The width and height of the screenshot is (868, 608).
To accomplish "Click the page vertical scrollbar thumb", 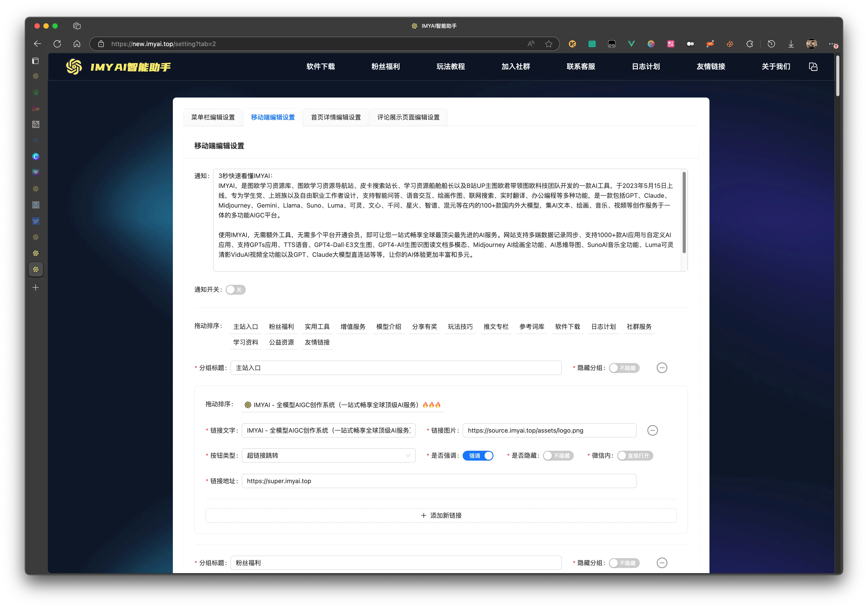I will coord(837,76).
